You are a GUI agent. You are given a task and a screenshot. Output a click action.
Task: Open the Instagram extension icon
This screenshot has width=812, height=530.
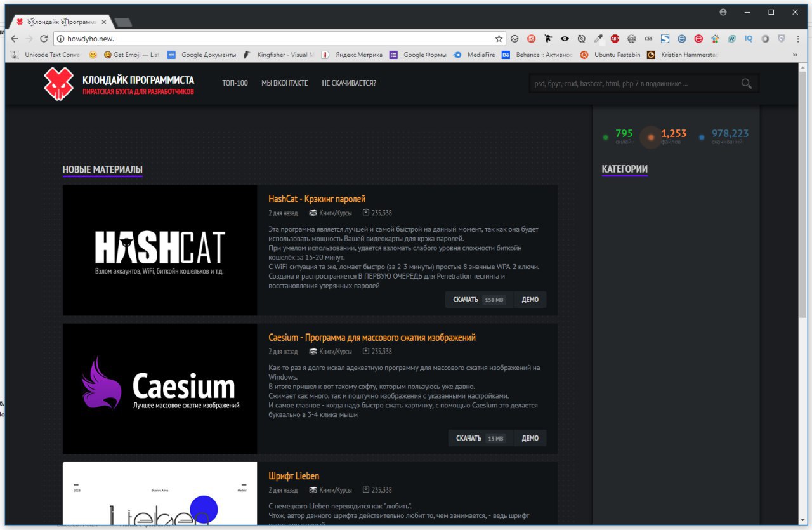[x=532, y=39]
